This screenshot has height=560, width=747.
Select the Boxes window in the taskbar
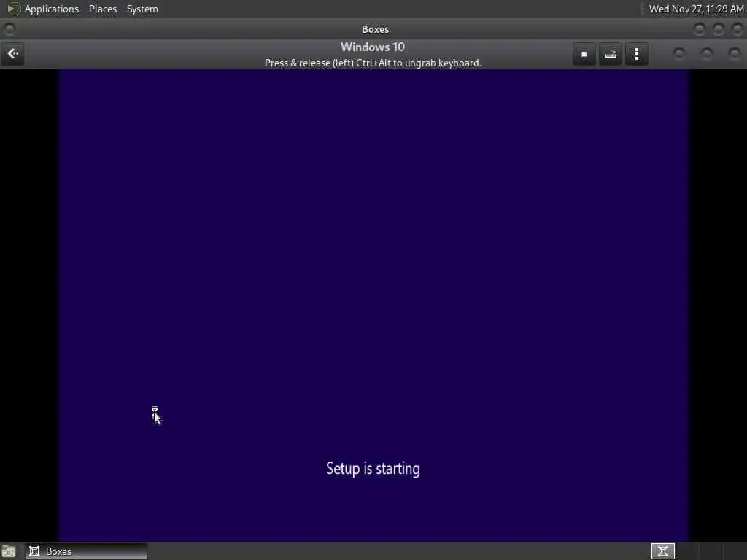86,551
